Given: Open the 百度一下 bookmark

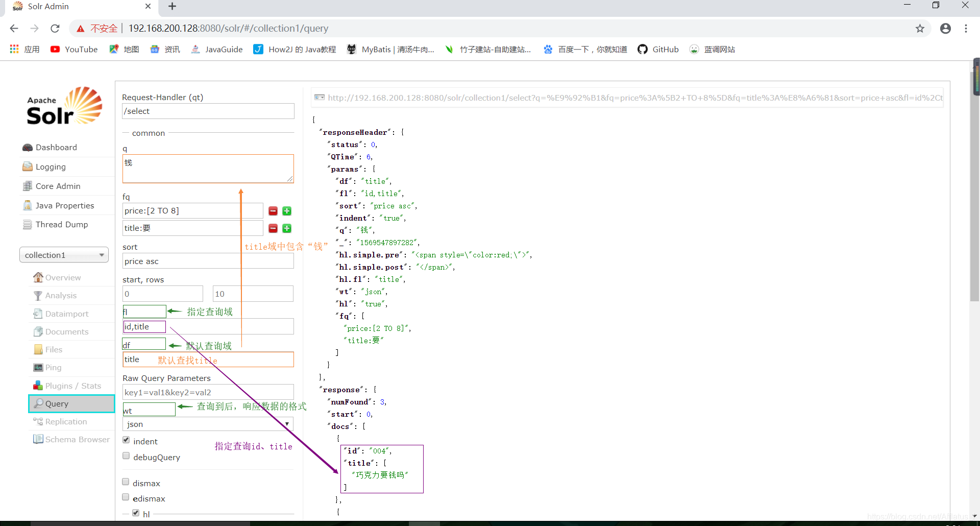Looking at the screenshot, I should click(585, 49).
